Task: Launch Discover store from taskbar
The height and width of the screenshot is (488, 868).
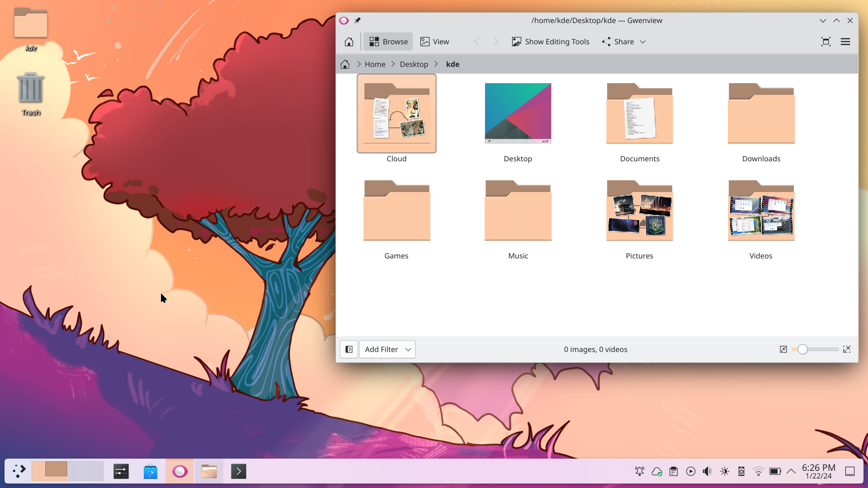Action: 150,471
